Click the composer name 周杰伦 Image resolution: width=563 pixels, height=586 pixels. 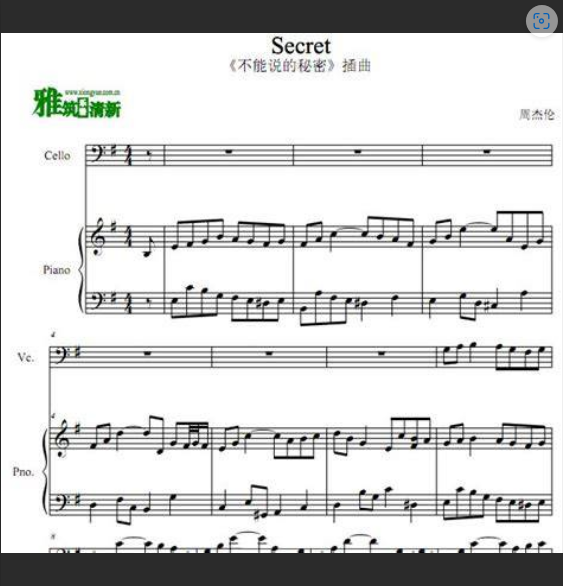[536, 114]
